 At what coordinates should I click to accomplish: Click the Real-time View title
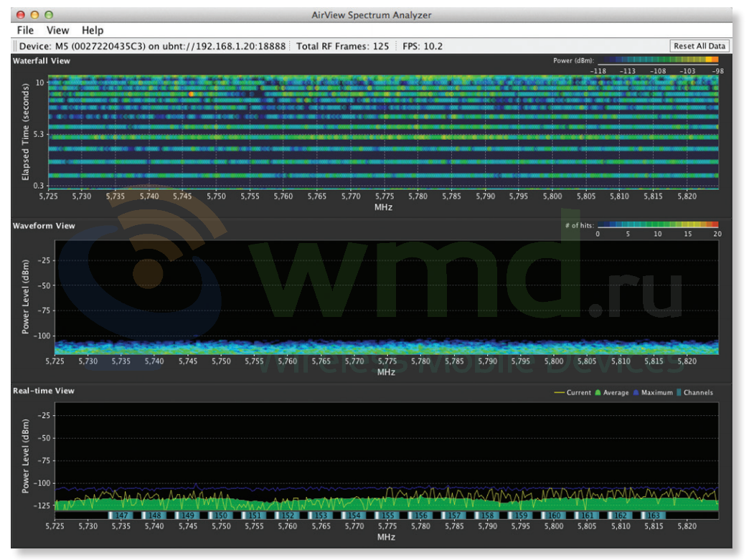(x=44, y=391)
